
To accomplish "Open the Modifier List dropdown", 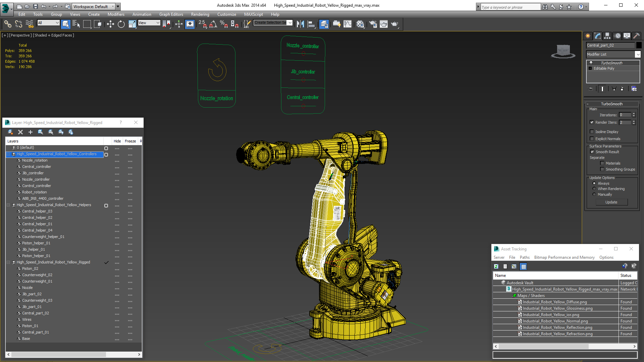I will coord(638,54).
